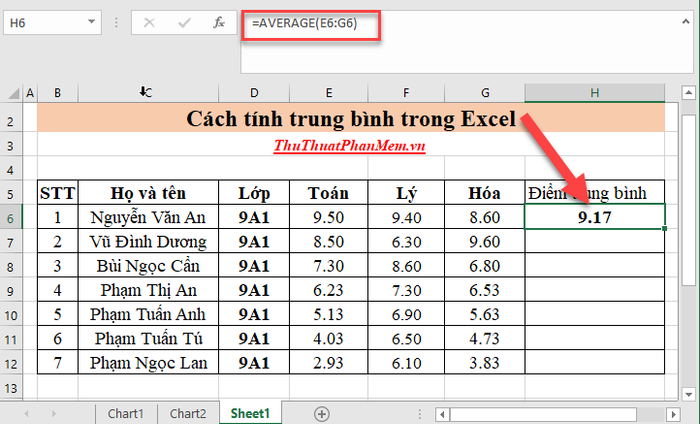Click Hóa score 6.80
The width and height of the screenshot is (700, 424).
click(x=485, y=266)
